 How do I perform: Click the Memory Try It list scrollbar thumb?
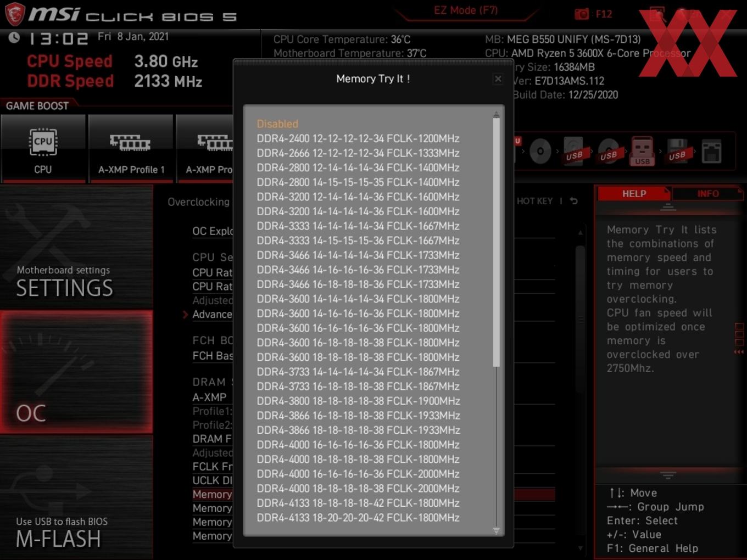point(496,242)
